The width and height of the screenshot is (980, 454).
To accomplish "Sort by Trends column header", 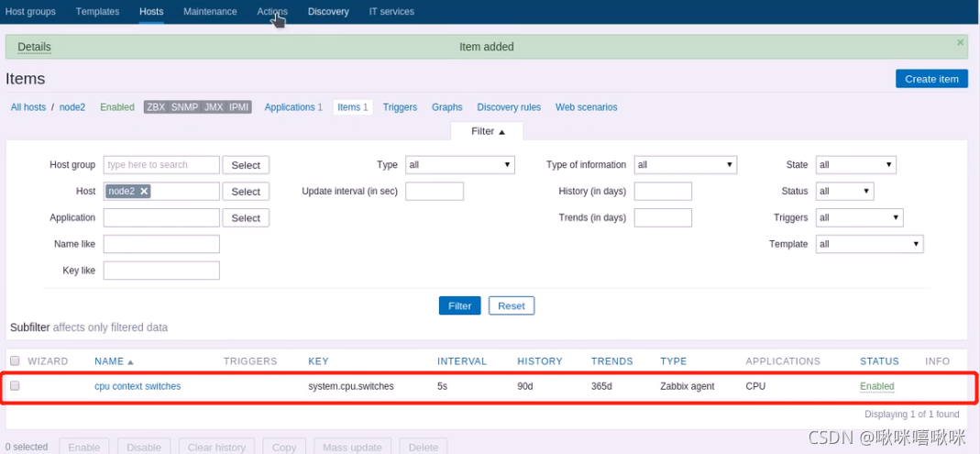I will pos(611,360).
